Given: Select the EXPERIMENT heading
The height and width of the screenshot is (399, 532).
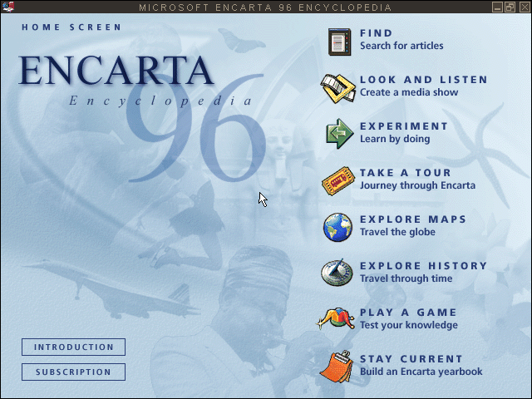Looking at the screenshot, I should [404, 126].
